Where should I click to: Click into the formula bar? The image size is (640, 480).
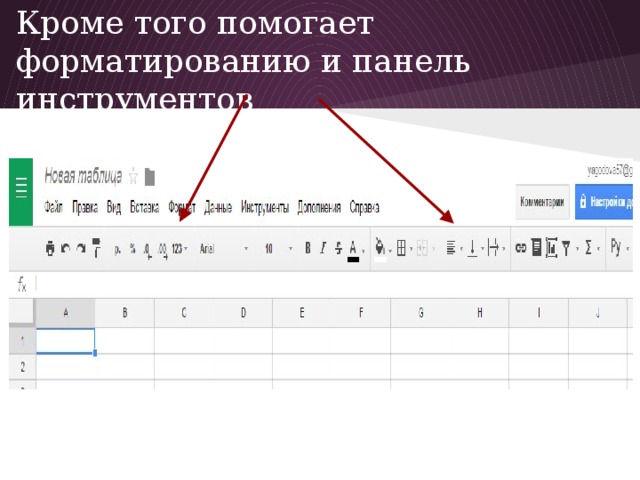(334, 284)
